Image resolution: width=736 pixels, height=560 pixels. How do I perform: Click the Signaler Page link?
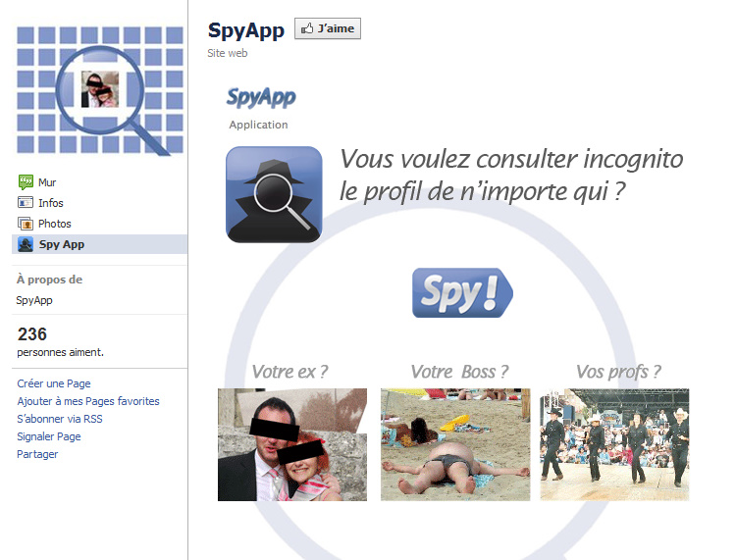point(49,436)
